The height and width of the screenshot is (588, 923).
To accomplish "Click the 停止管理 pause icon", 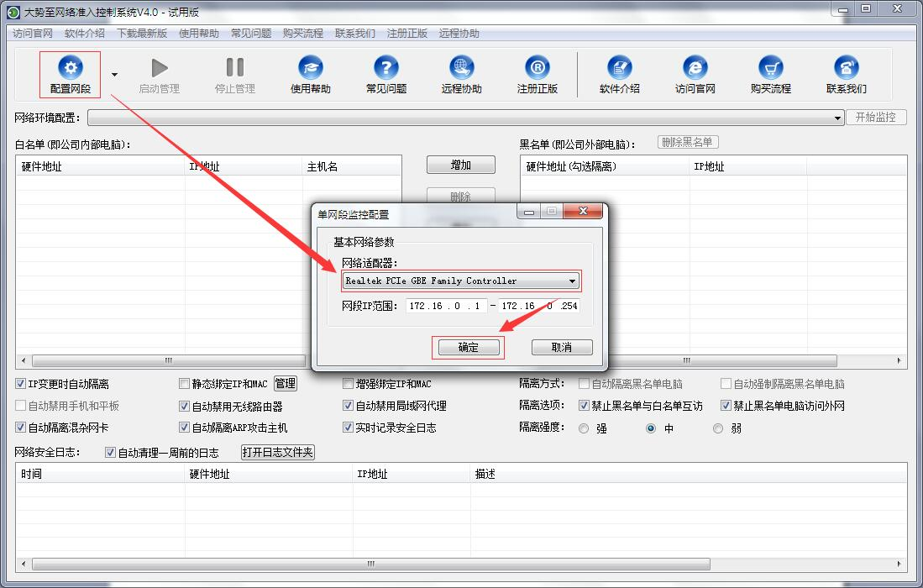I will pos(235,67).
